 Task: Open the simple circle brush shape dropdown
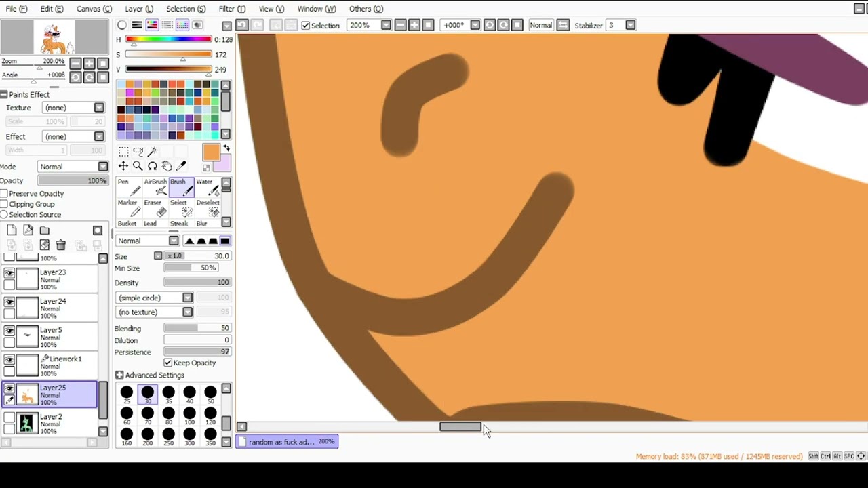(x=187, y=298)
